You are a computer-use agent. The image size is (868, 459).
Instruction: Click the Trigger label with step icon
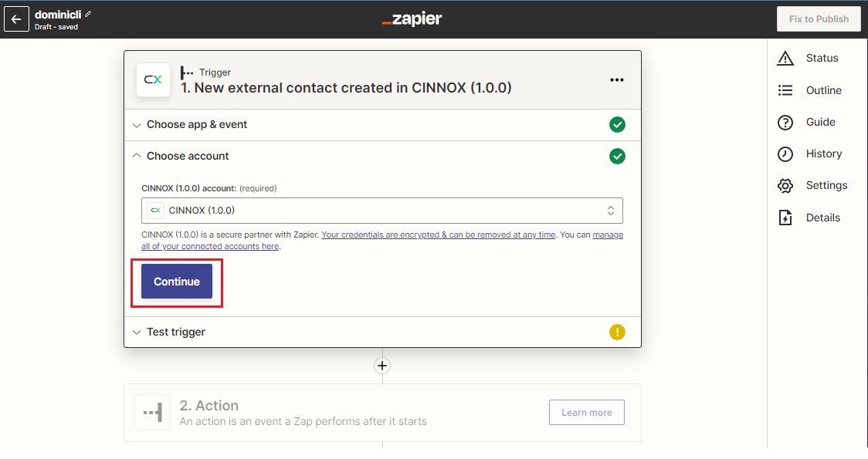(205, 73)
